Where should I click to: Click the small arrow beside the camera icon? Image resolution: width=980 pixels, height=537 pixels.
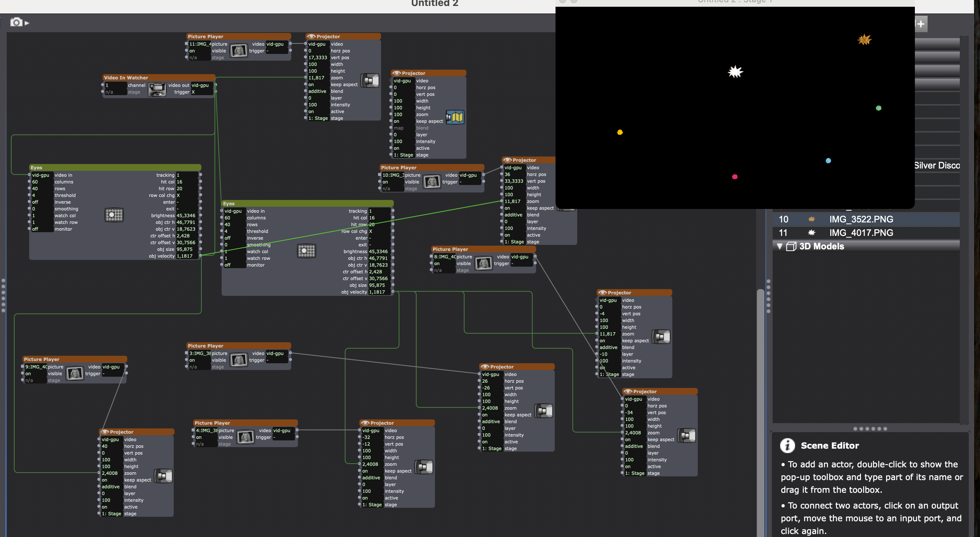point(27,23)
